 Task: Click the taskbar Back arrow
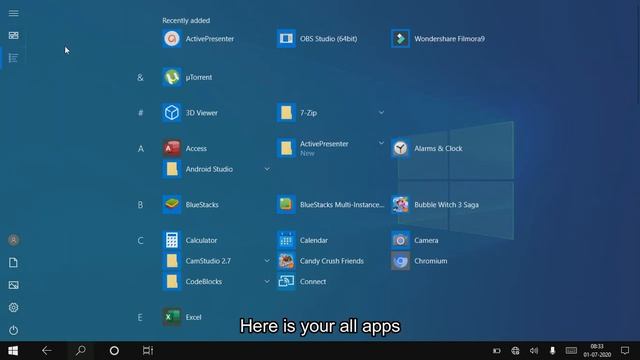tap(47, 351)
